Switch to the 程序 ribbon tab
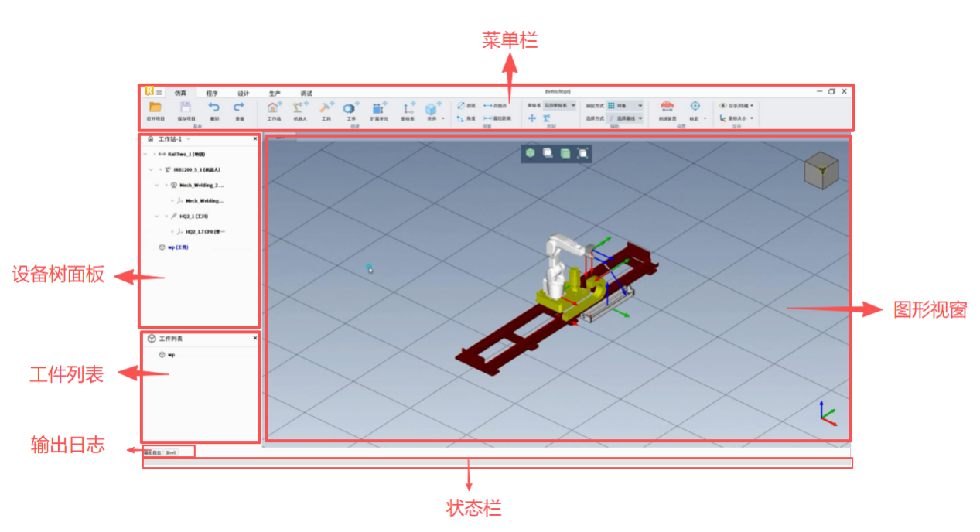This screenshot has width=980, height=532. (x=212, y=93)
